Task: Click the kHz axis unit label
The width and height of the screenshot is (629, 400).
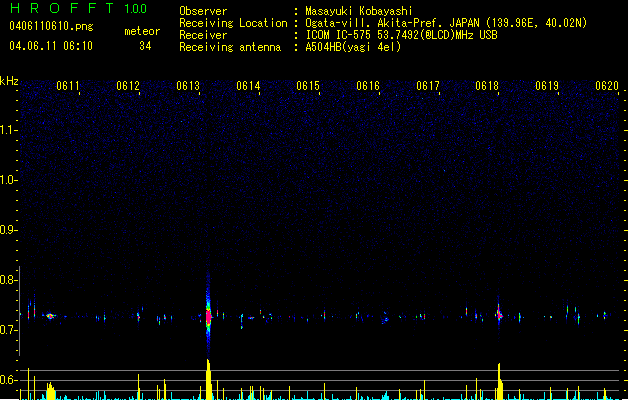Action: click(x=9, y=81)
